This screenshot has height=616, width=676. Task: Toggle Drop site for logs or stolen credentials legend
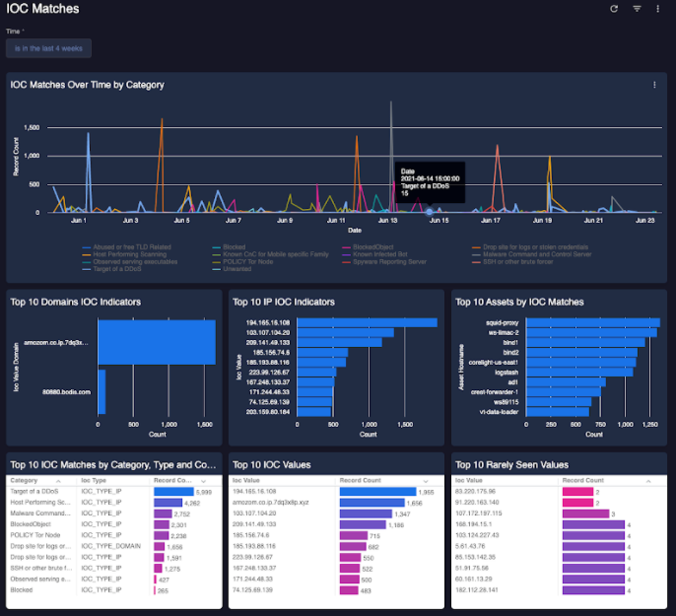[x=530, y=247]
